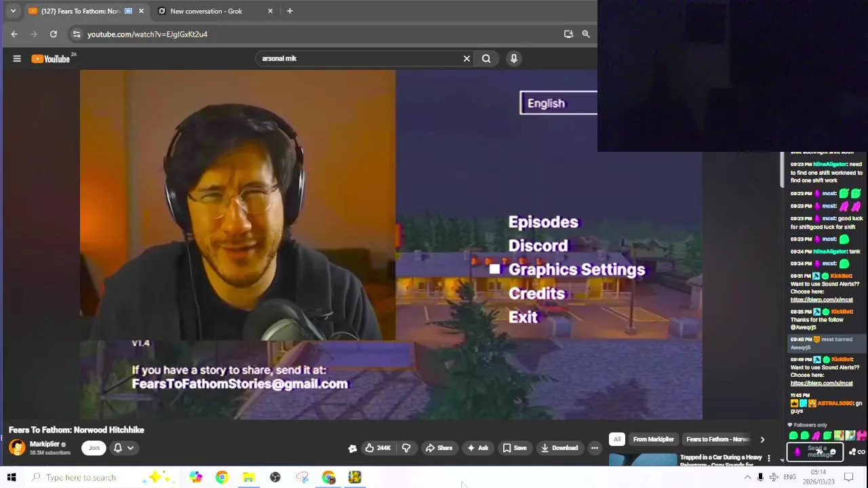Open the Windows notification center
The height and width of the screenshot is (488, 868).
[848, 477]
